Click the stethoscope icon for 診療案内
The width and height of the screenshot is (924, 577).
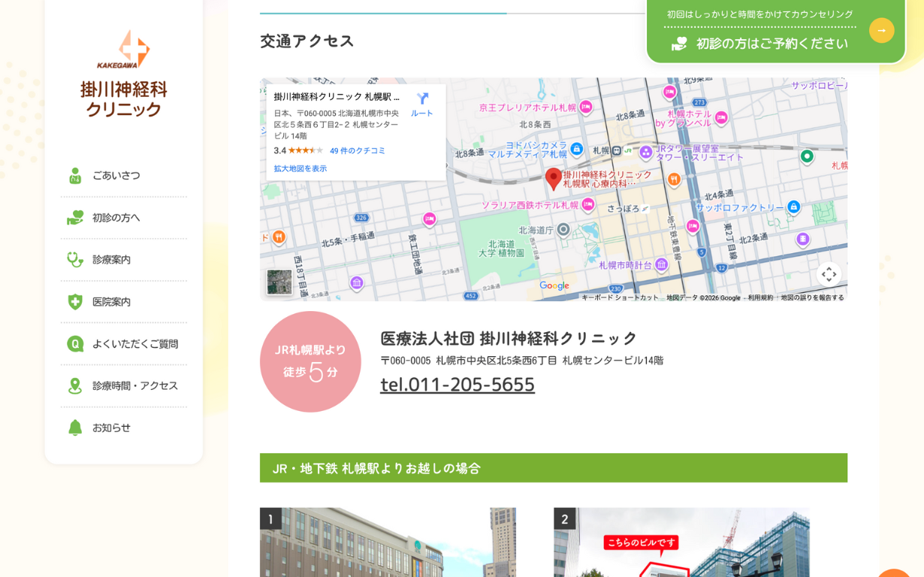pyautogui.click(x=75, y=259)
